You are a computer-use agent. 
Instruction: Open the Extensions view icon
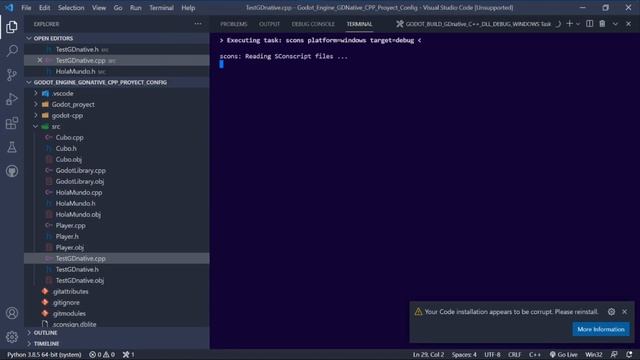12,123
